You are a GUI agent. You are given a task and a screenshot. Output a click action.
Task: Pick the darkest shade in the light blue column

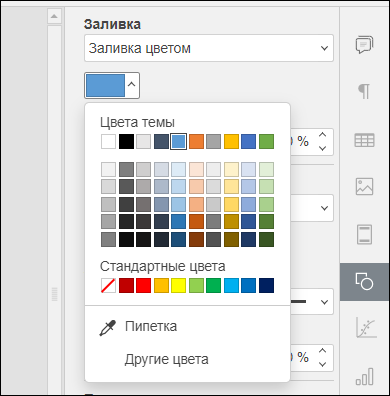click(x=178, y=239)
